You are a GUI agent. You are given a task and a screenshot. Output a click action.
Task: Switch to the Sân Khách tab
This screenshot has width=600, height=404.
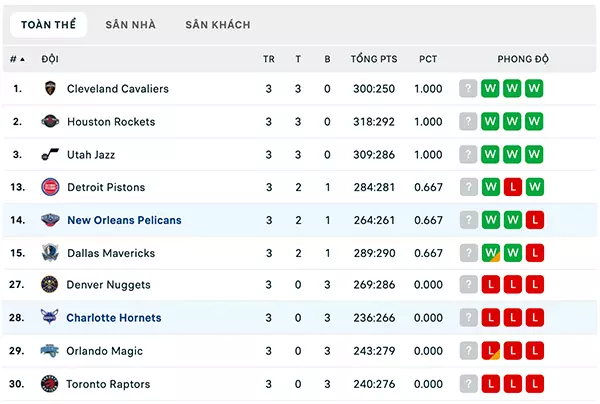[x=218, y=25]
